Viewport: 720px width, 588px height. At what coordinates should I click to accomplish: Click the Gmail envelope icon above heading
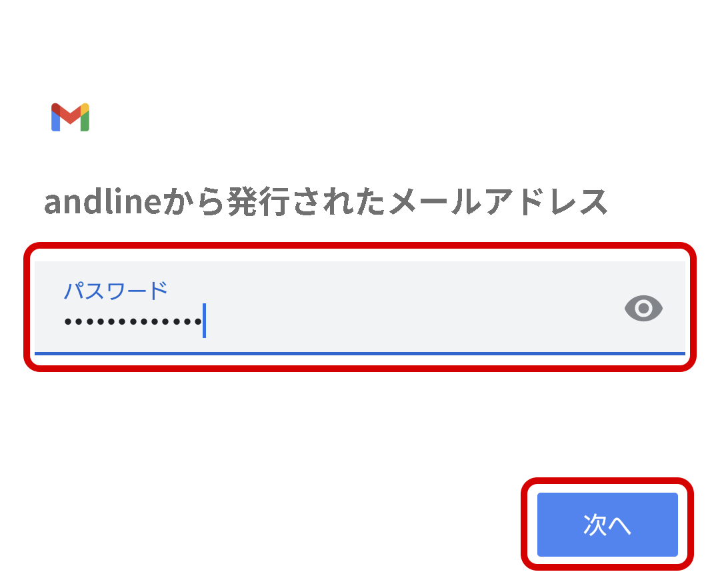coord(70,117)
